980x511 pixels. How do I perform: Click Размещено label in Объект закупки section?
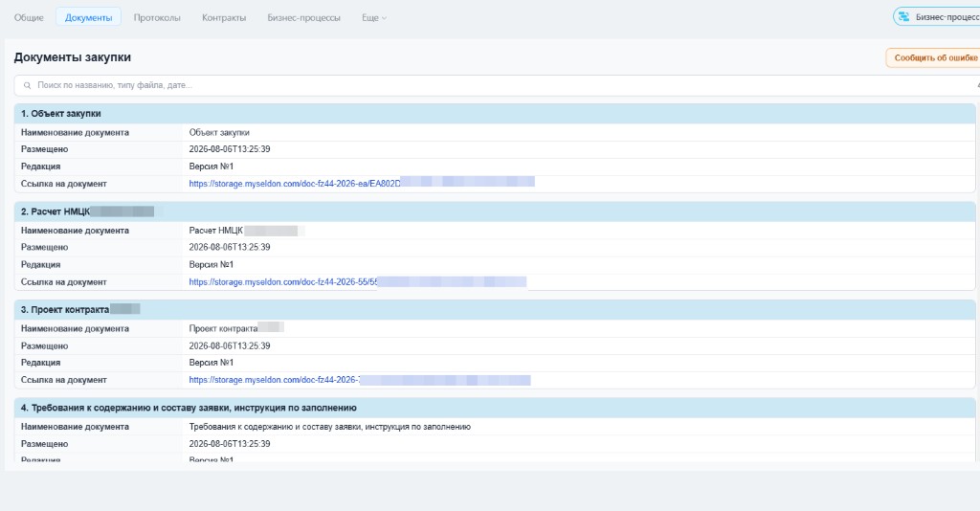click(x=44, y=149)
